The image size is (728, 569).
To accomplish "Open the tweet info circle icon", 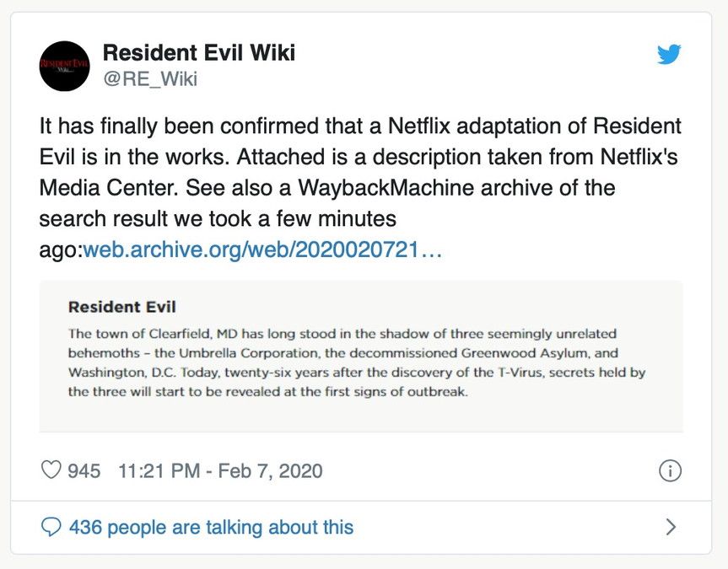I will click(670, 470).
